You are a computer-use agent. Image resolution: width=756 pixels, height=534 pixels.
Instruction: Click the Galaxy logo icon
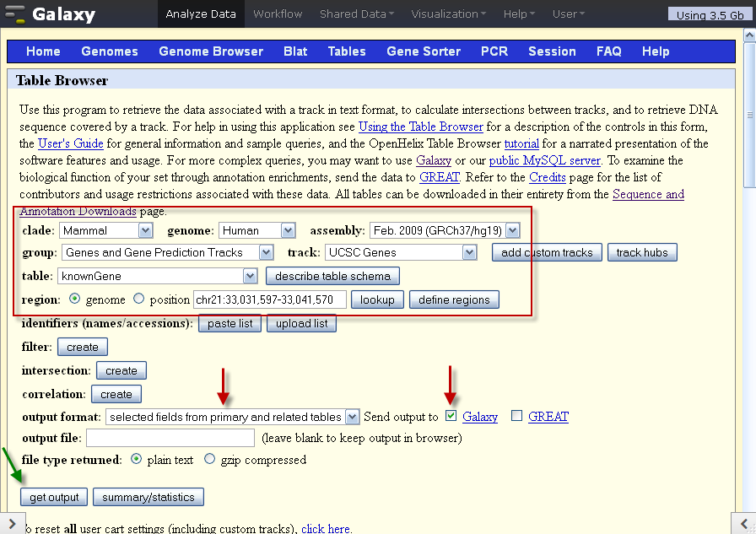[14, 14]
